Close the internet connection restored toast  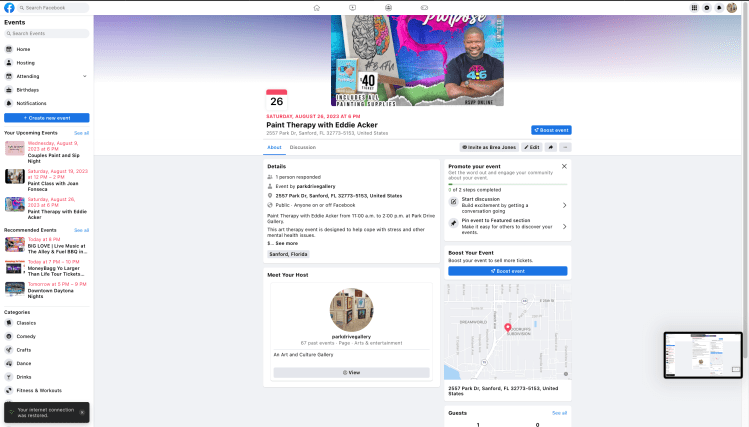tap(82, 412)
